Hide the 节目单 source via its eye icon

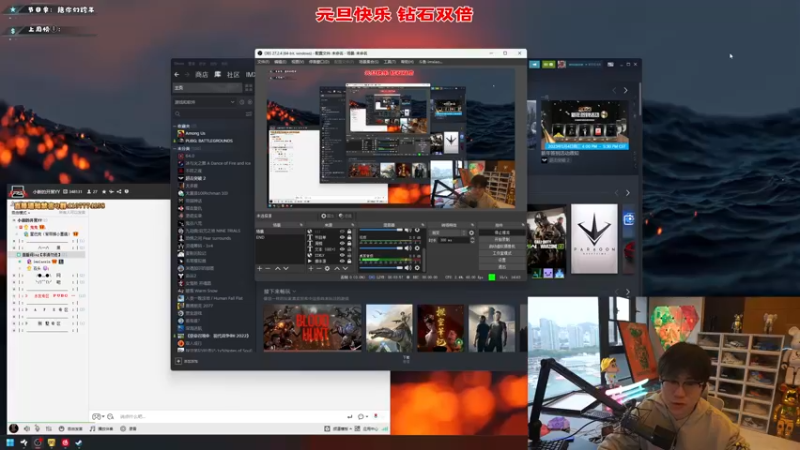342,237
